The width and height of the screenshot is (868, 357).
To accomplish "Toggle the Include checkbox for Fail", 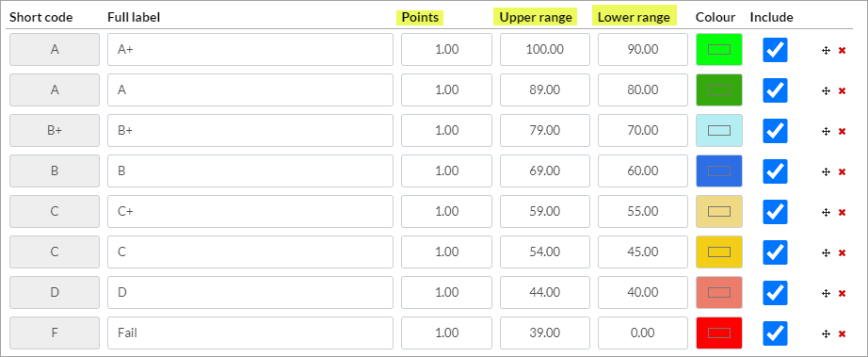I will [775, 333].
